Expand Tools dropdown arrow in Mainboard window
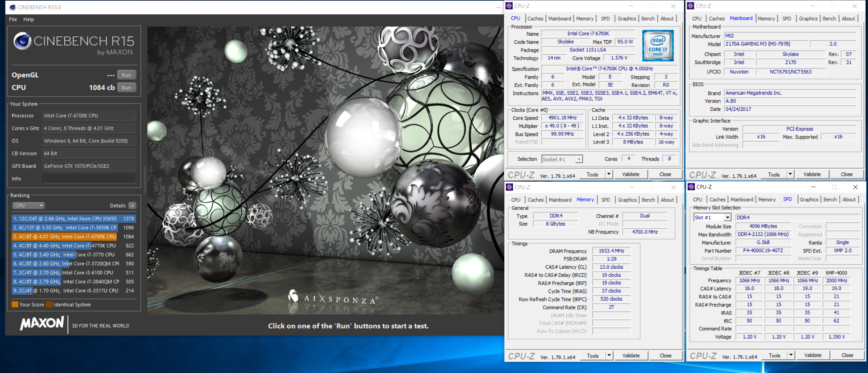Viewport: 868px width, 373px height. pos(790,174)
